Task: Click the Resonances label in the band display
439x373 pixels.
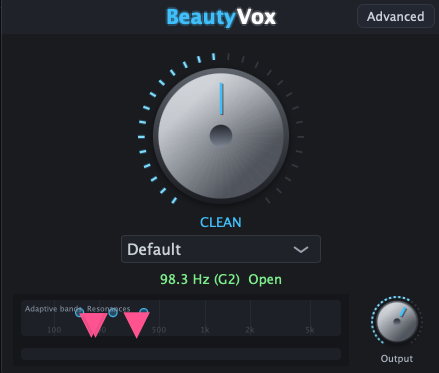Action: point(109,309)
